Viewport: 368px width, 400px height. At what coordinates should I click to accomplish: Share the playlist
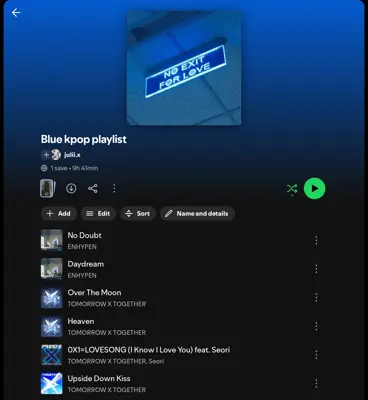93,188
